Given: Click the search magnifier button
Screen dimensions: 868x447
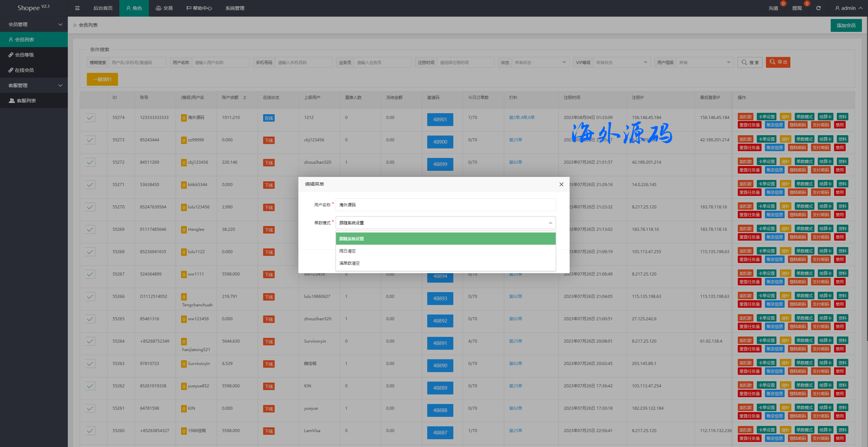Looking at the screenshot, I should click(x=750, y=62).
